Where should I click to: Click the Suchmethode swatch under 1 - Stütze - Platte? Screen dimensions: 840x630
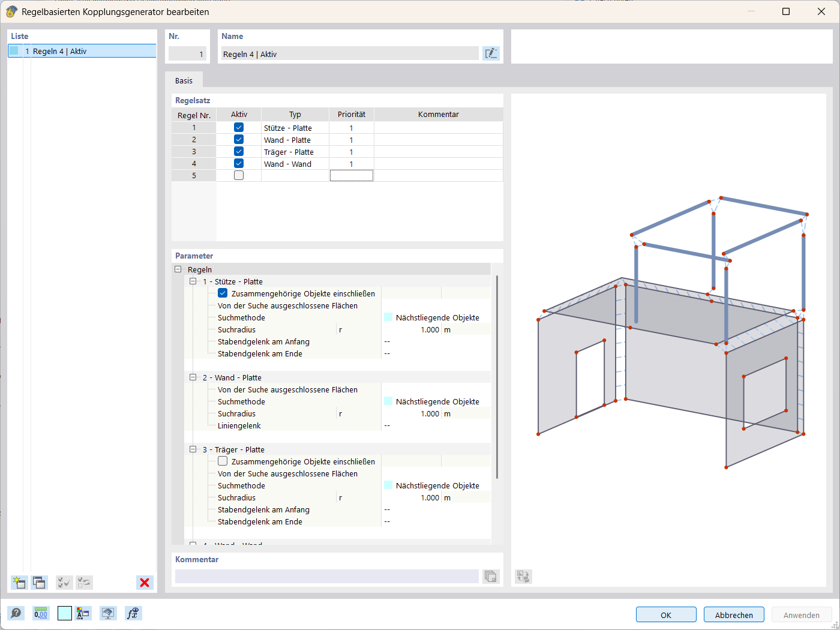[388, 317]
